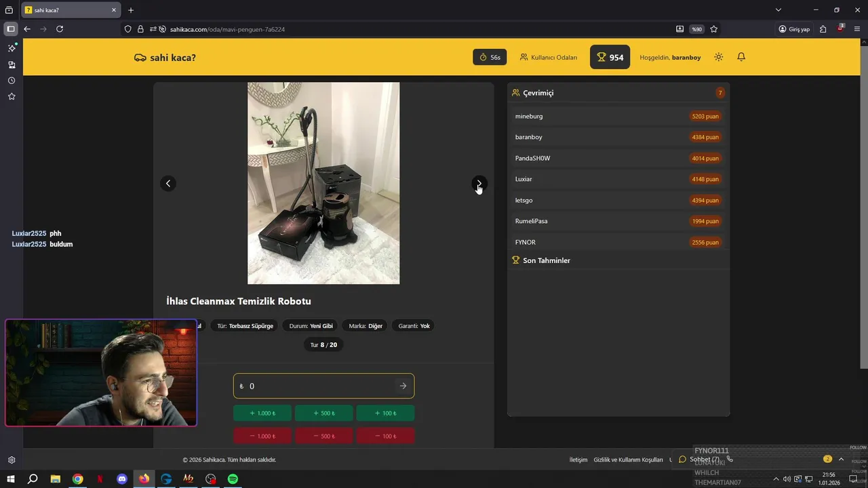
Task: Open the sidebar settings gear
Action: point(12,460)
